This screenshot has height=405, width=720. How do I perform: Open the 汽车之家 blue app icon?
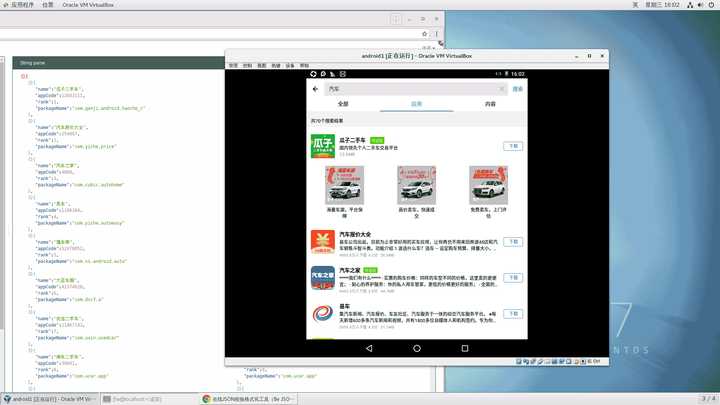click(323, 278)
